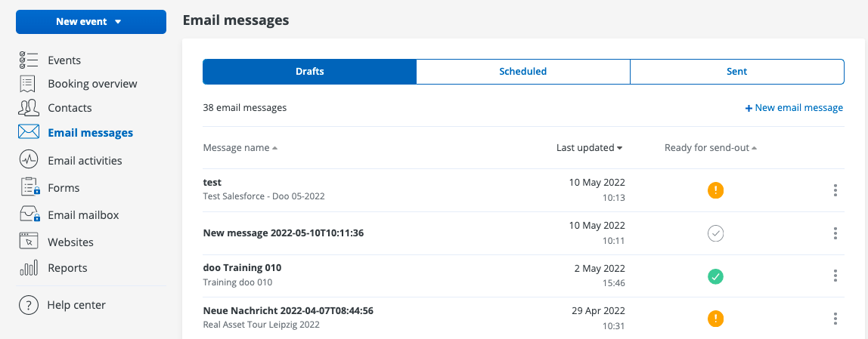868x339 pixels.
Task: Switch to the Scheduled tab
Action: tap(522, 72)
